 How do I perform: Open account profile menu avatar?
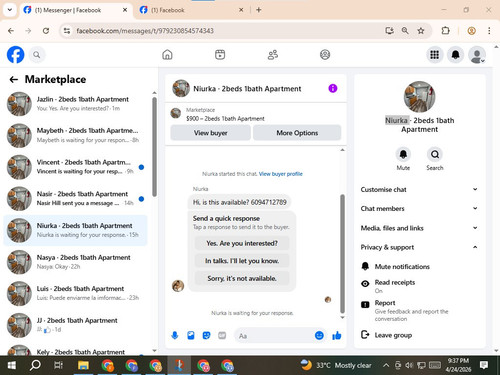[x=477, y=55]
